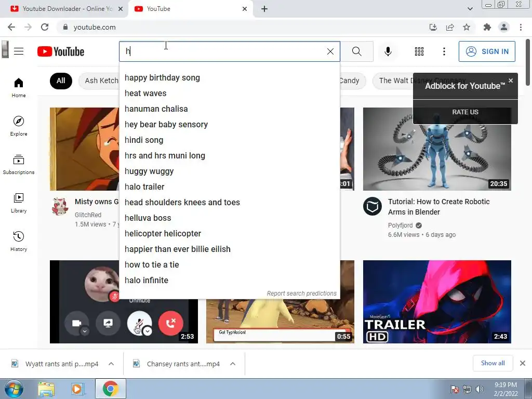Open a new browser tab

click(264, 9)
